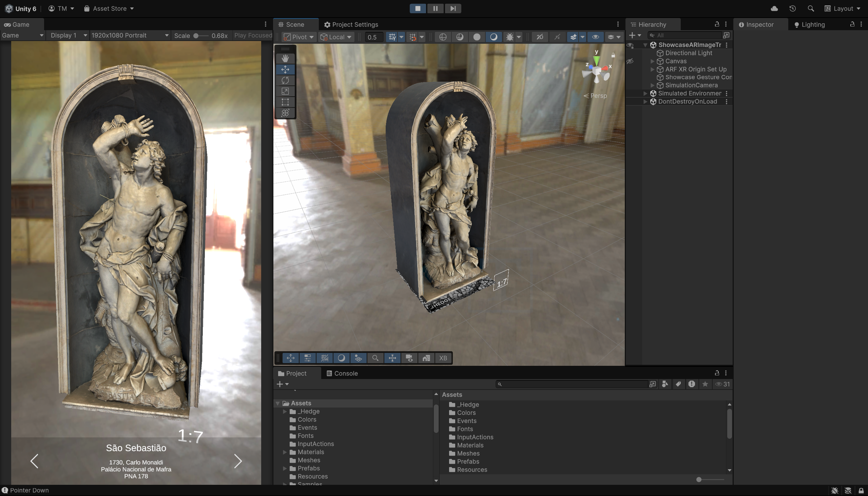Expand the Materials folder in project tree

click(285, 452)
